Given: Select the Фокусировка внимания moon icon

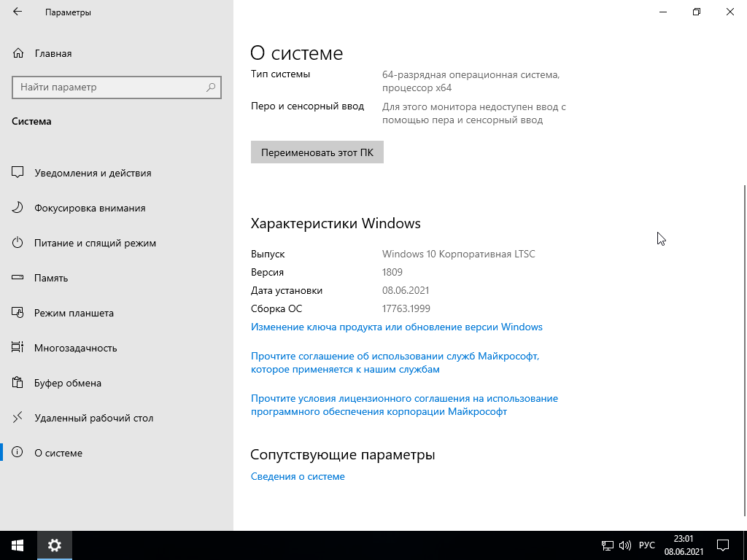Looking at the screenshot, I should (x=18, y=208).
